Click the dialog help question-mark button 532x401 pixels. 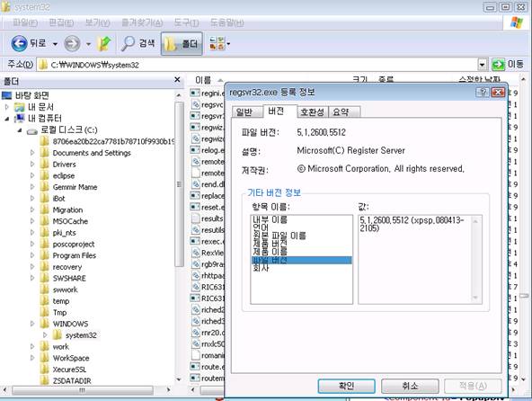tap(482, 92)
